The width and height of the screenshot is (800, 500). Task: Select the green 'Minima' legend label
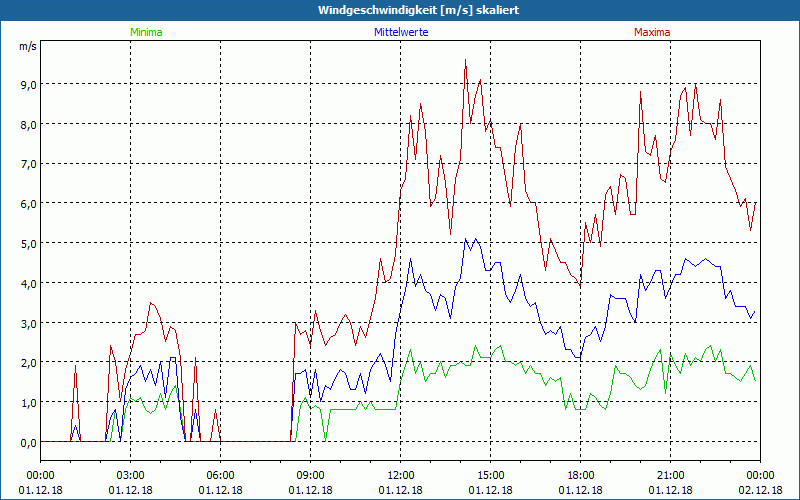(x=146, y=32)
